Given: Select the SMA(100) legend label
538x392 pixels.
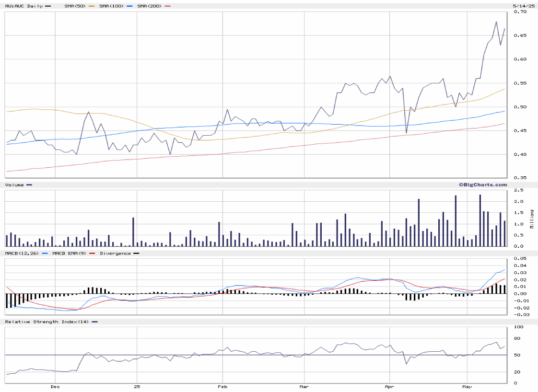Looking at the screenshot, I should point(111,6).
